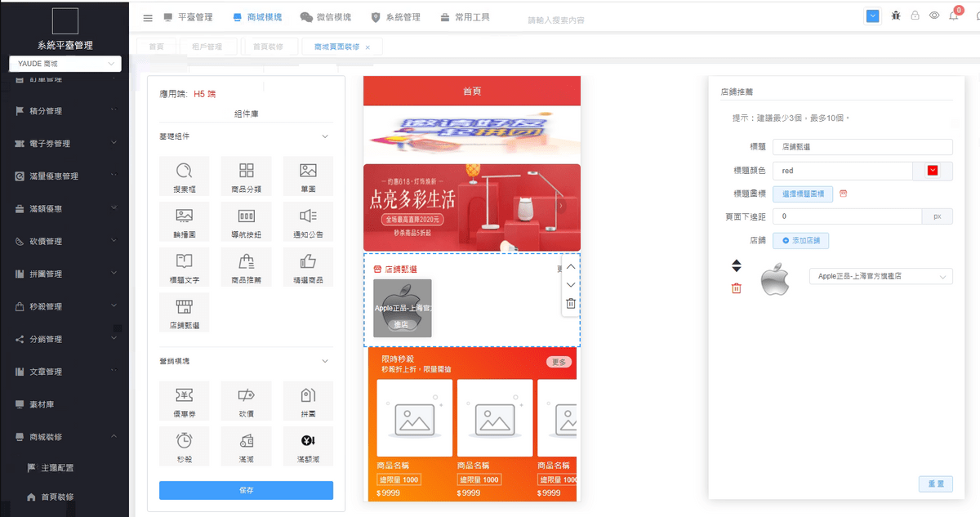Click the 選擇標題圖標 button
Image resolution: width=980 pixels, height=517 pixels.
pyautogui.click(x=804, y=194)
